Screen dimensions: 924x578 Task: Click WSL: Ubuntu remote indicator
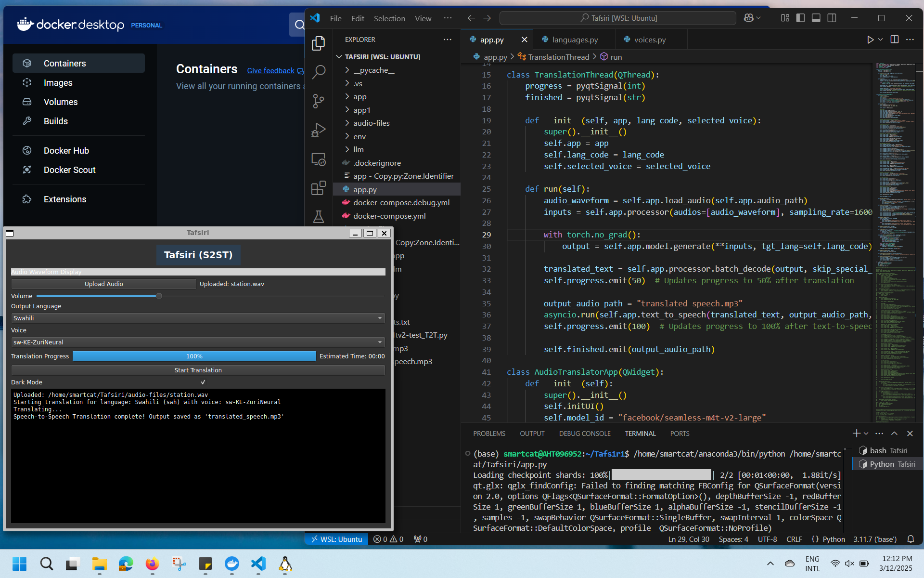coord(336,539)
